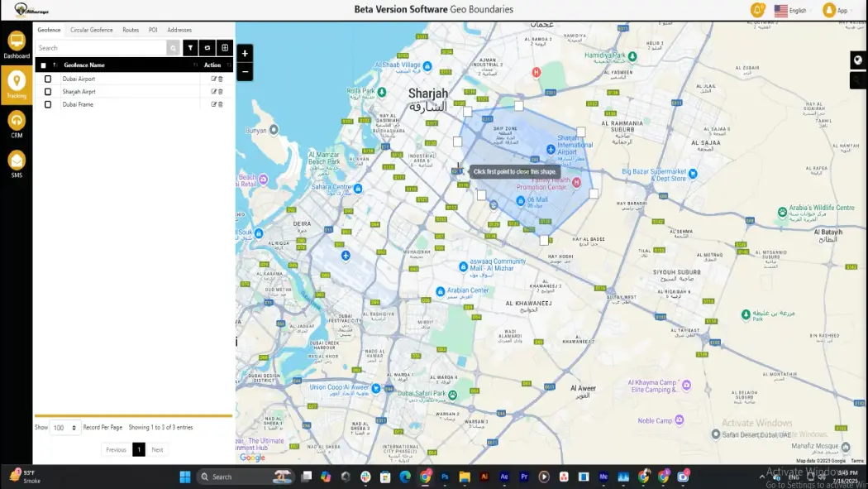Click the Arabian Center map marker

click(440, 291)
